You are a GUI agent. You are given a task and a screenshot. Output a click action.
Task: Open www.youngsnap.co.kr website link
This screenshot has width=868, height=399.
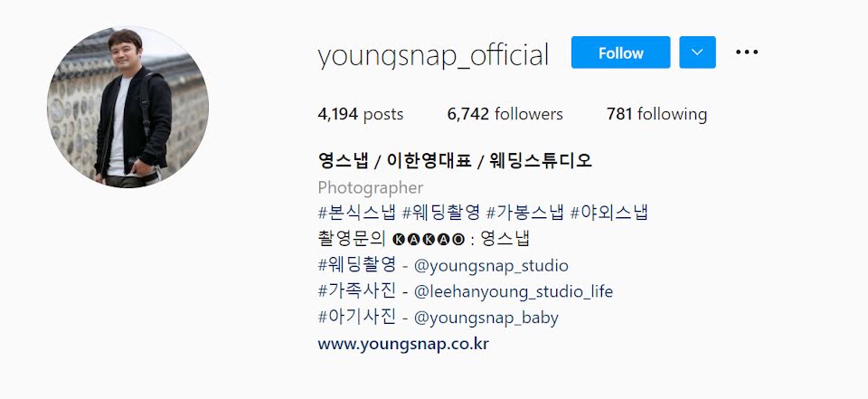[403, 344]
